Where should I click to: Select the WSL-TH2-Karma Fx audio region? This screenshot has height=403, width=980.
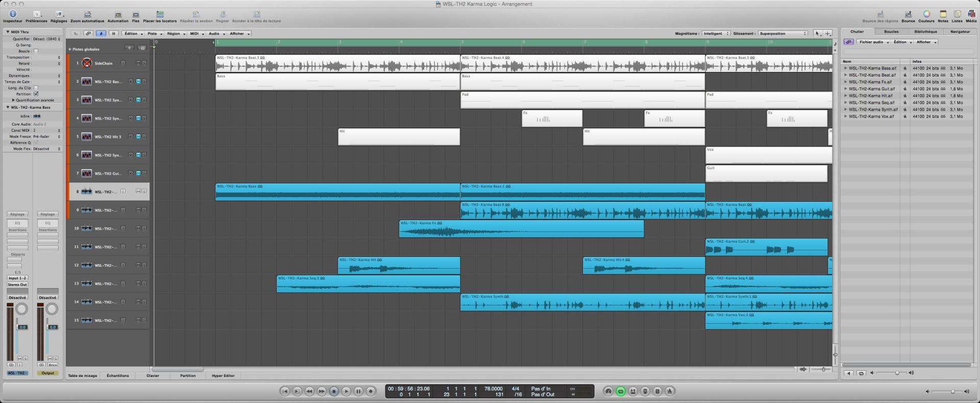(x=521, y=229)
